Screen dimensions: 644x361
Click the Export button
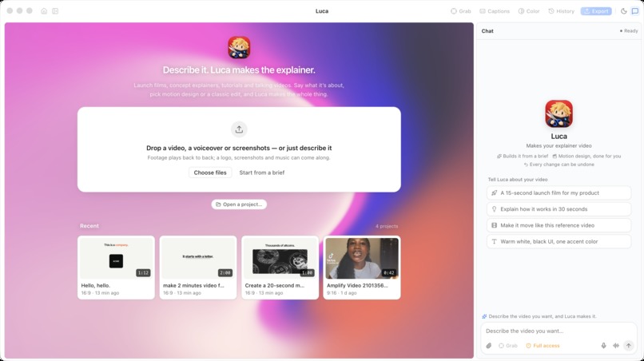(x=596, y=11)
